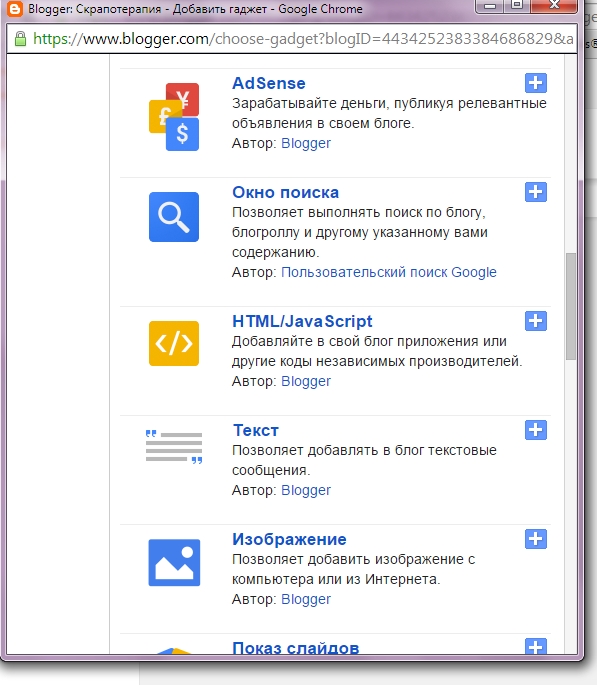Image resolution: width=597 pixels, height=685 pixels.
Task: Open the Изображение gadget title
Action: (289, 539)
